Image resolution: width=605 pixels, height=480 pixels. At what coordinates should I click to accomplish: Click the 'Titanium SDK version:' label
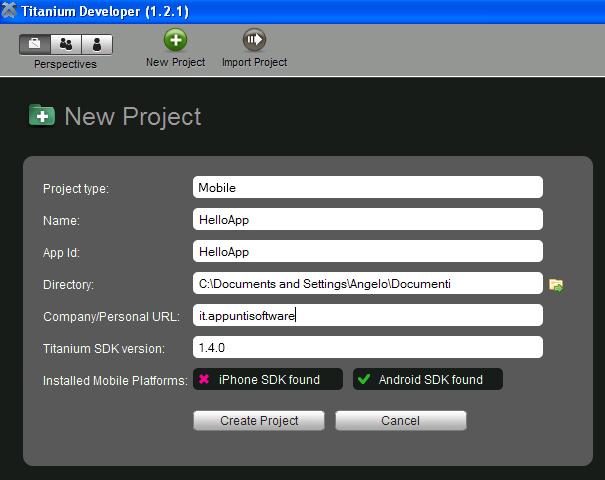[104, 349]
